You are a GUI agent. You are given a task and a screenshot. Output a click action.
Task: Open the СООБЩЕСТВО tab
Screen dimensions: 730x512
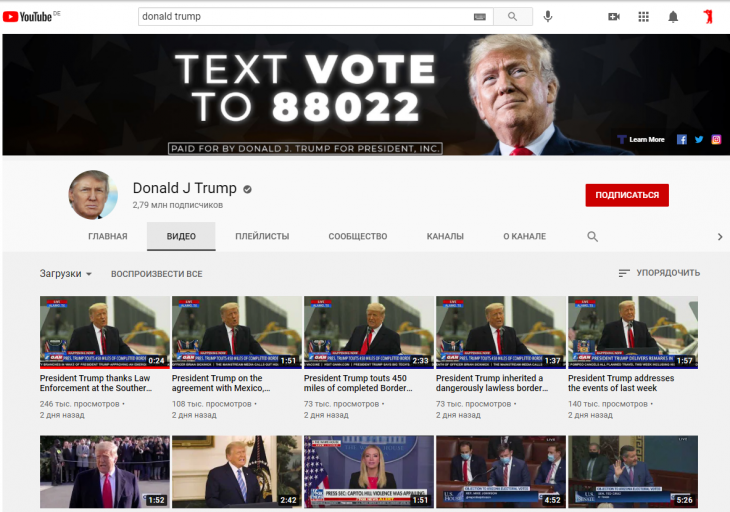(358, 236)
